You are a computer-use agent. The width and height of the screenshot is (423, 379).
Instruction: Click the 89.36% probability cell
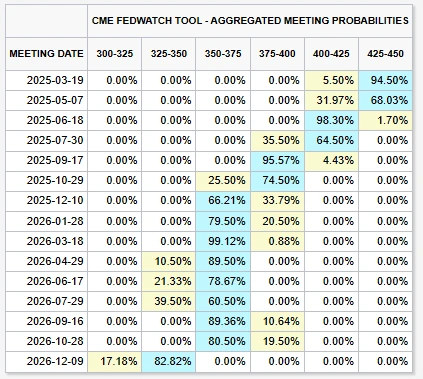pyautogui.click(x=223, y=321)
